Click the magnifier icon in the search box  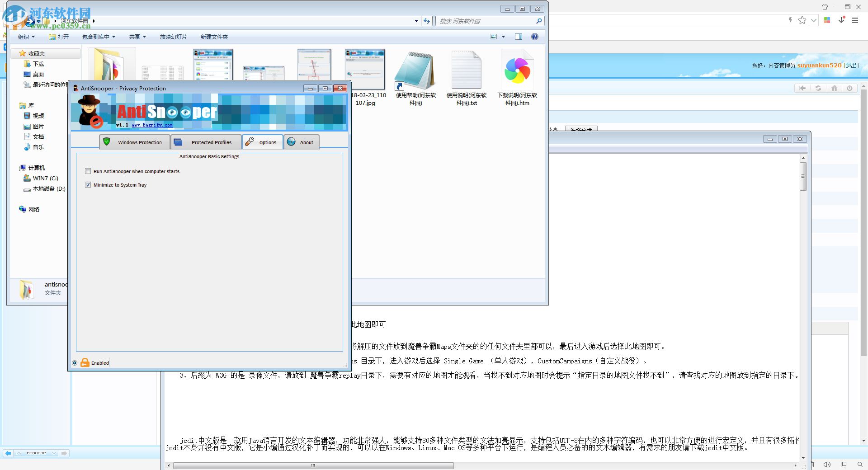pyautogui.click(x=538, y=21)
